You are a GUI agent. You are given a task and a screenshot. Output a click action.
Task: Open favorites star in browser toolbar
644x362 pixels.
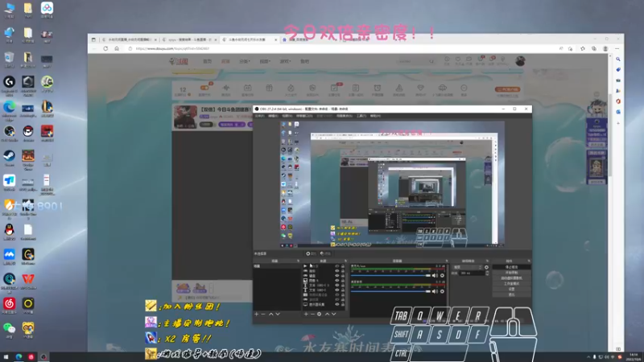583,48
